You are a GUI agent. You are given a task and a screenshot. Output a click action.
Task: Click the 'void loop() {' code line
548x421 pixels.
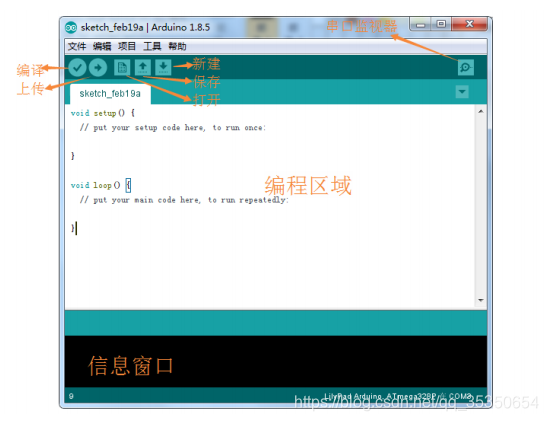(x=101, y=185)
